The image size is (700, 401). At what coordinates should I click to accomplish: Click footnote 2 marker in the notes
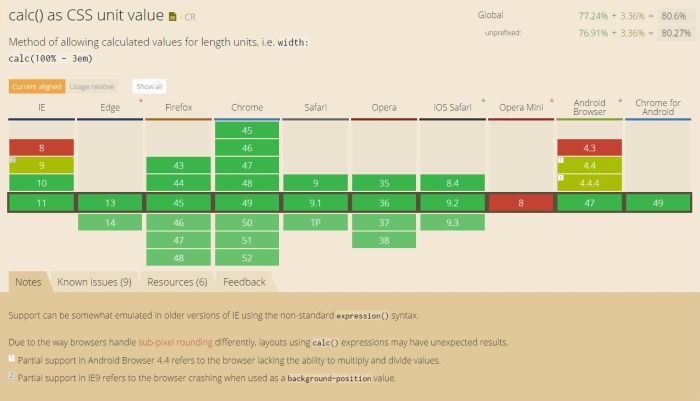[12, 376]
